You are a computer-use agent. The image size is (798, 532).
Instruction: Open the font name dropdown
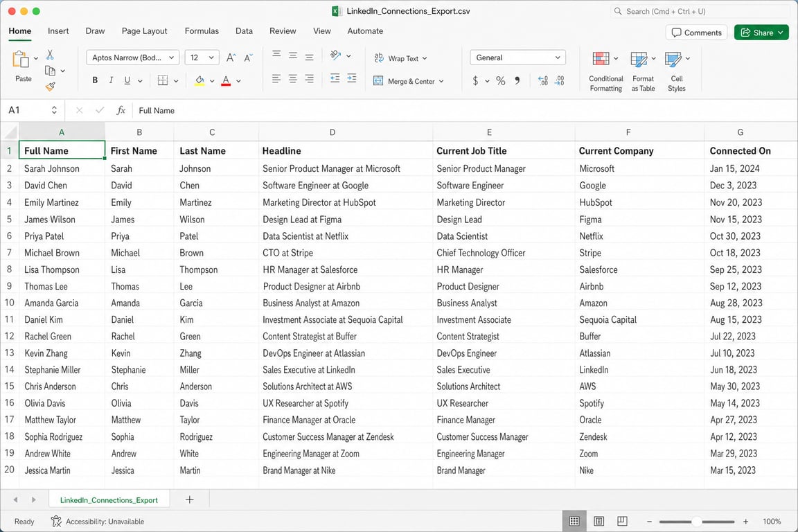[172, 57]
